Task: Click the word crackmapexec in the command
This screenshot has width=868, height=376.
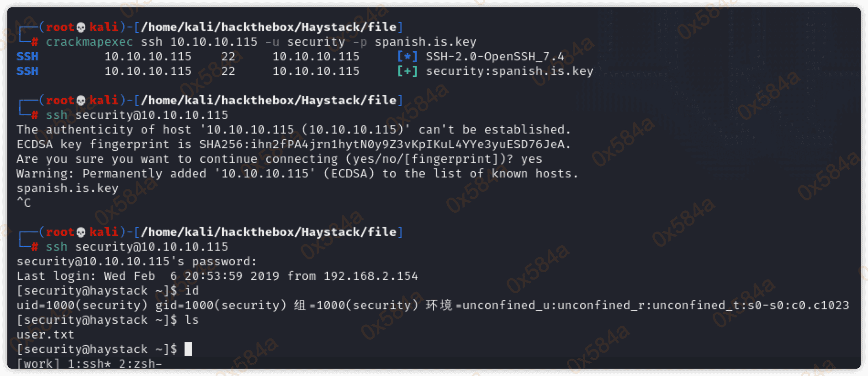Action: [89, 42]
